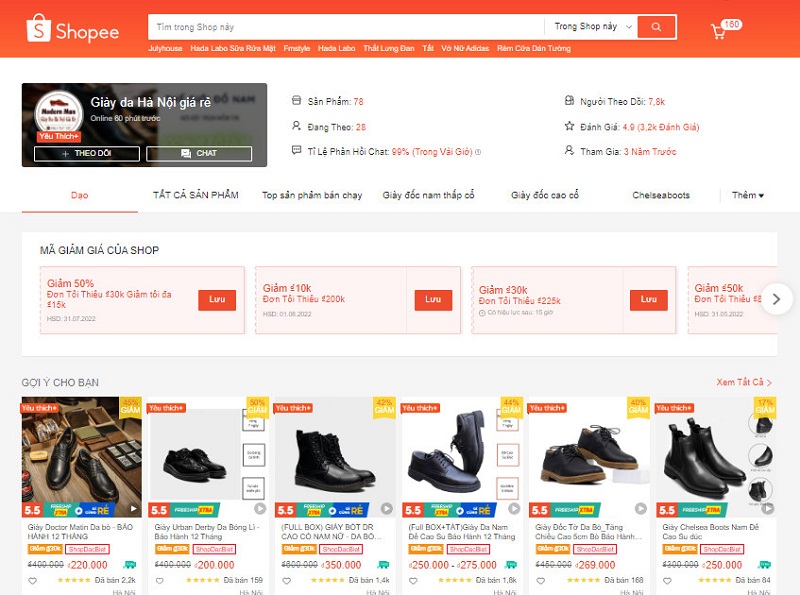Expand the 'Thêm' category menu
Viewport: 800px width, 595px height.
[x=747, y=195]
